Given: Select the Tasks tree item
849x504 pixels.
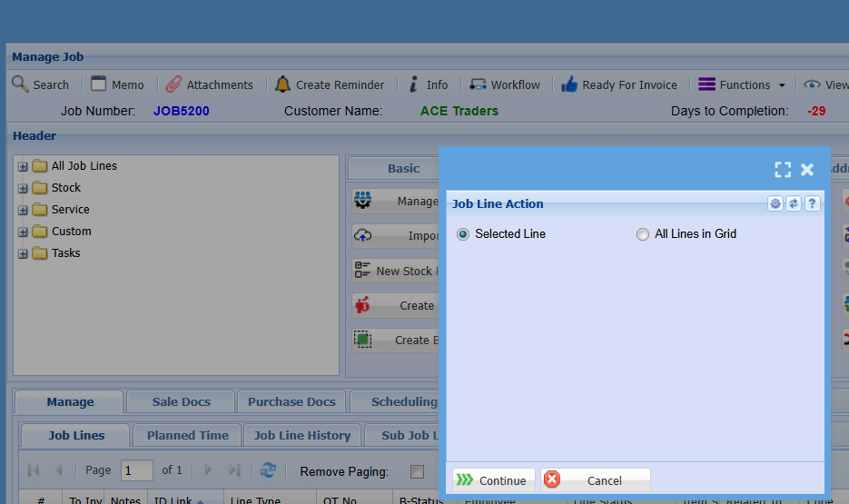Looking at the screenshot, I should tap(66, 252).
